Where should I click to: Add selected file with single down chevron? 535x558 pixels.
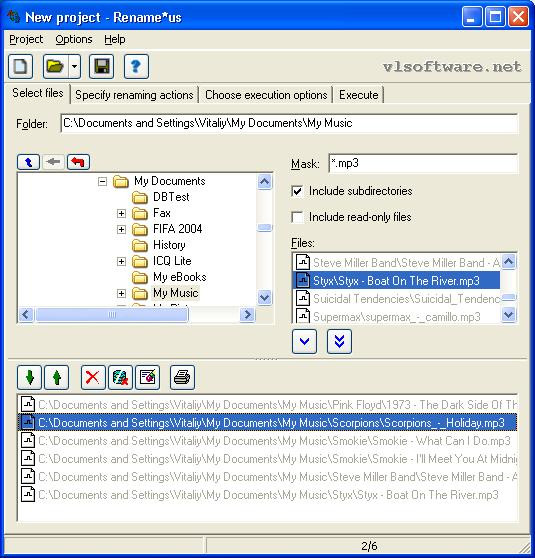coord(304,342)
